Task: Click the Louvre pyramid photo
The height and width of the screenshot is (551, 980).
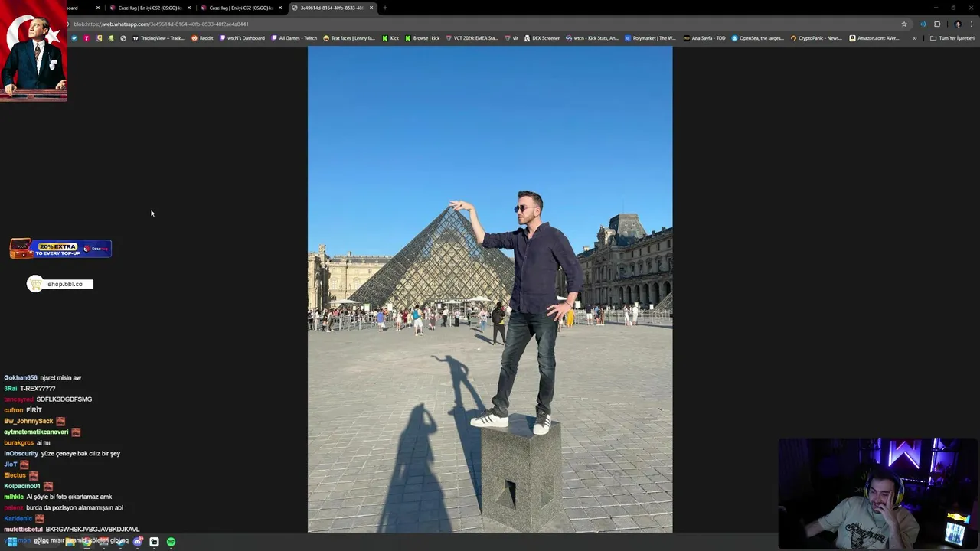Action: point(490,289)
